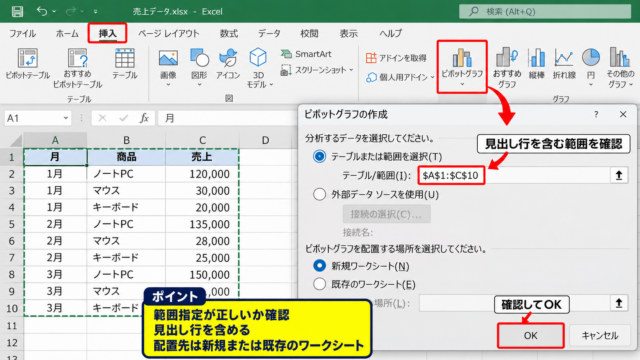Insert a 折れ線 line chart
This screenshot has width=640, height=360.
click(564, 63)
